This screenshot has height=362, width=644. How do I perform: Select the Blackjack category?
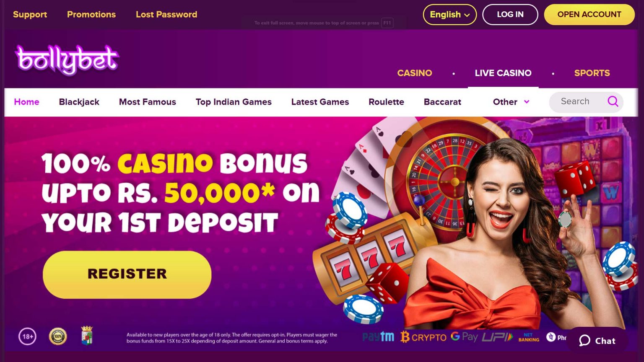point(79,102)
